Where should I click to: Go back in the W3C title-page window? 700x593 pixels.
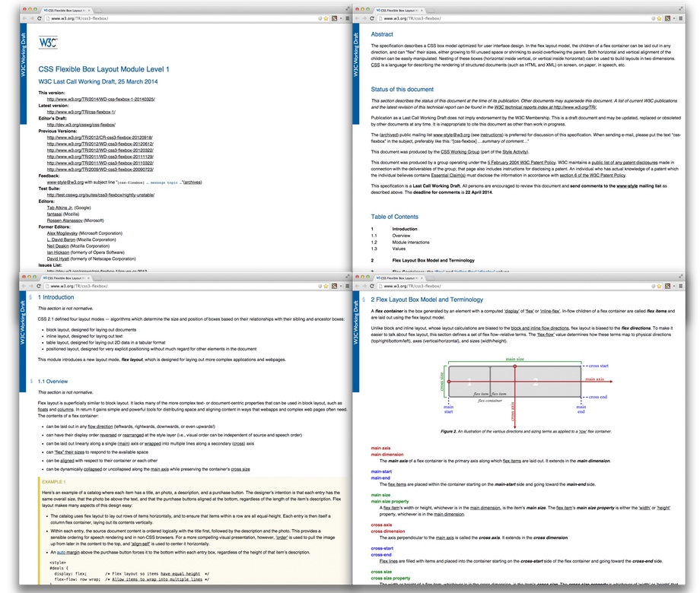(x=24, y=18)
